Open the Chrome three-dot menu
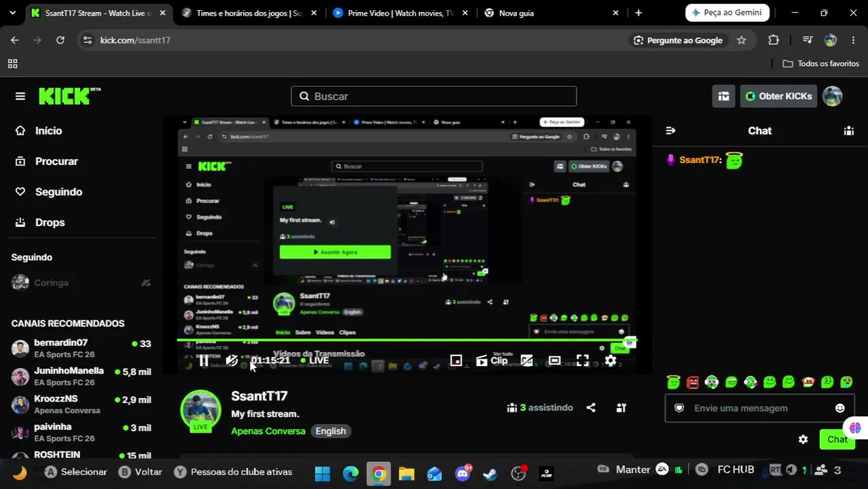This screenshot has height=489, width=868. [x=853, y=40]
